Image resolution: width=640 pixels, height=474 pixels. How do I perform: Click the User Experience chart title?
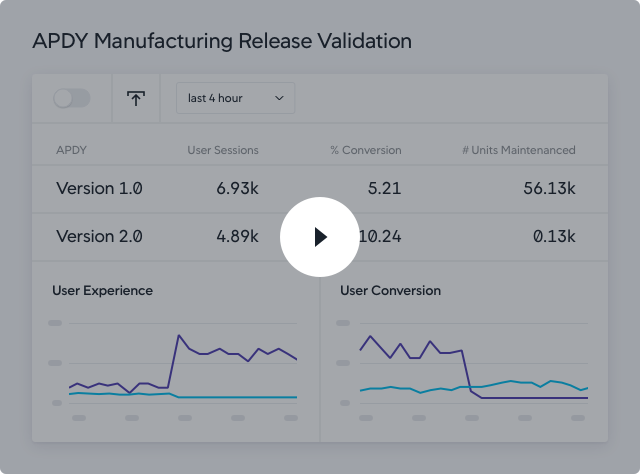tap(102, 291)
